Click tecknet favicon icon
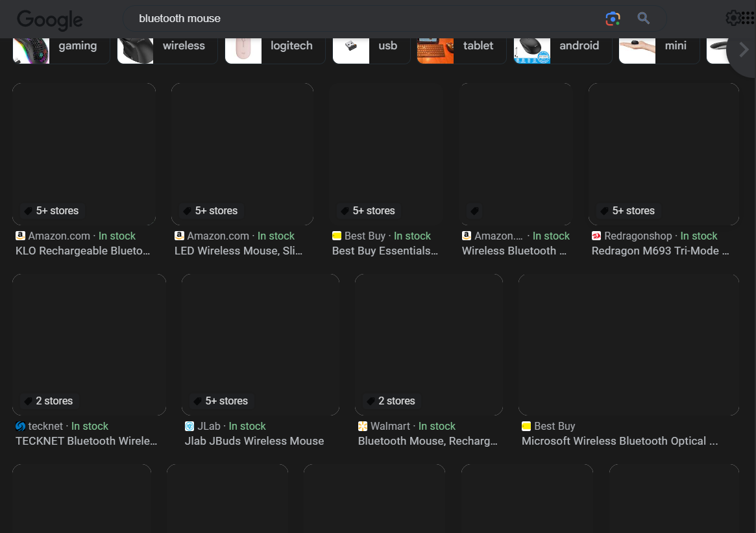Image resolution: width=756 pixels, height=533 pixels. (20, 426)
